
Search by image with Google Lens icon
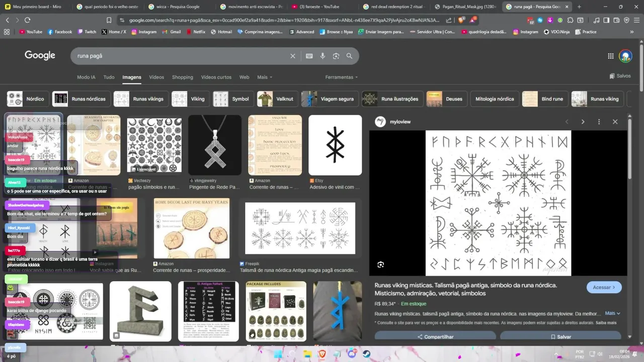(x=336, y=56)
